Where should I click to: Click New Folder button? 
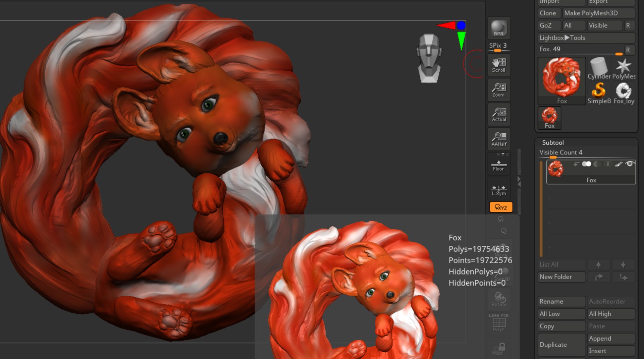coord(561,277)
